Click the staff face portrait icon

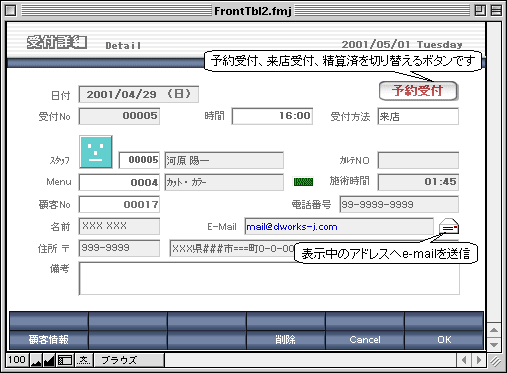click(x=96, y=152)
